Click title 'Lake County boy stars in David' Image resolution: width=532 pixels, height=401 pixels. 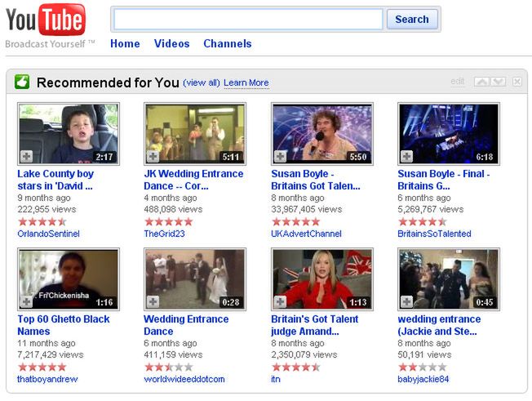click(x=55, y=180)
